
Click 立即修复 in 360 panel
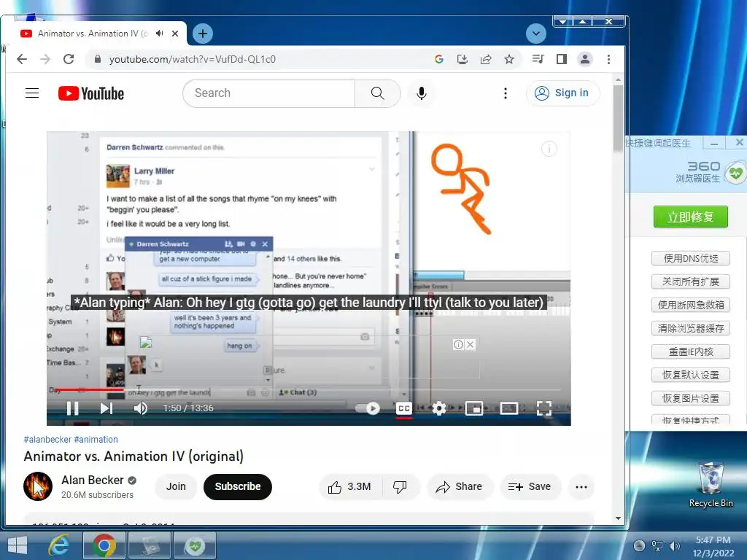coord(690,217)
